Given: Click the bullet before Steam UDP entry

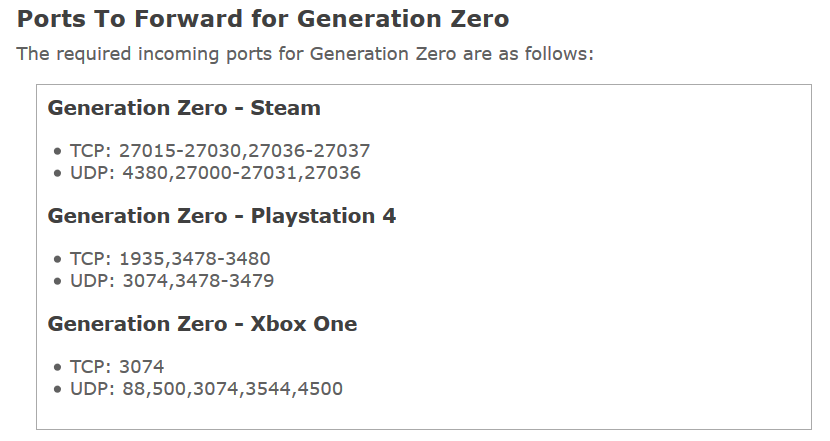Looking at the screenshot, I should 58,174.
